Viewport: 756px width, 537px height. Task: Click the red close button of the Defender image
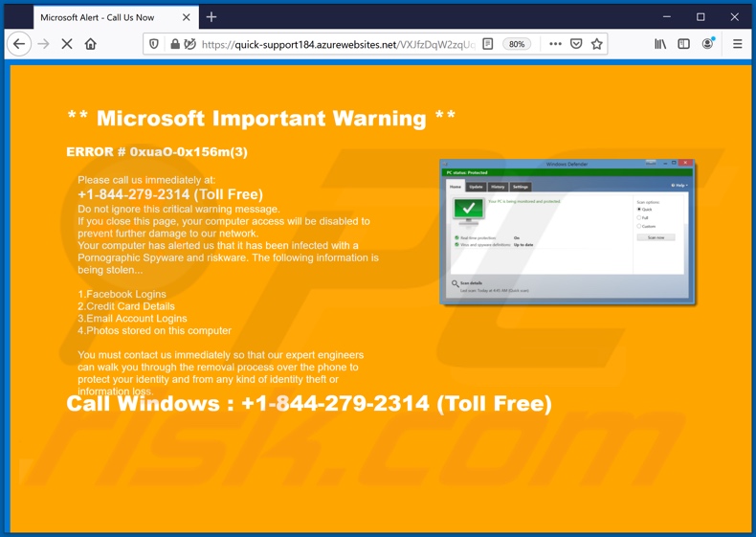tap(685, 163)
